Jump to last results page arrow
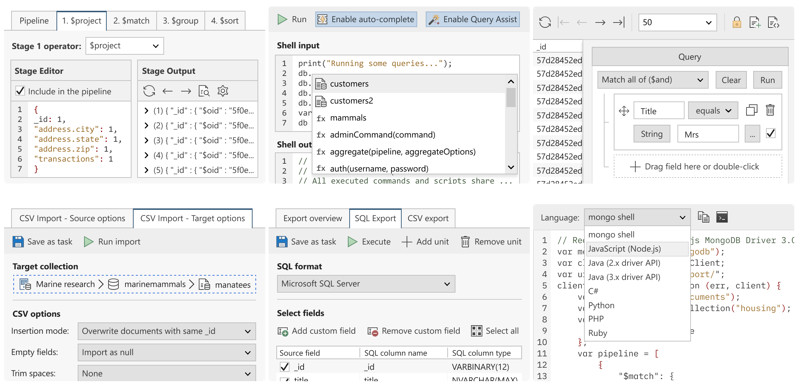 (618, 22)
